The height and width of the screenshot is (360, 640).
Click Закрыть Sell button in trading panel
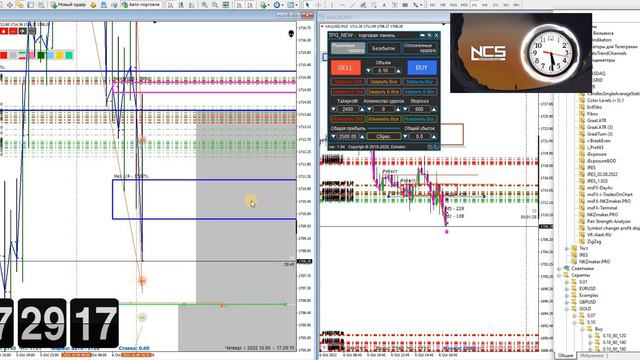point(347,82)
